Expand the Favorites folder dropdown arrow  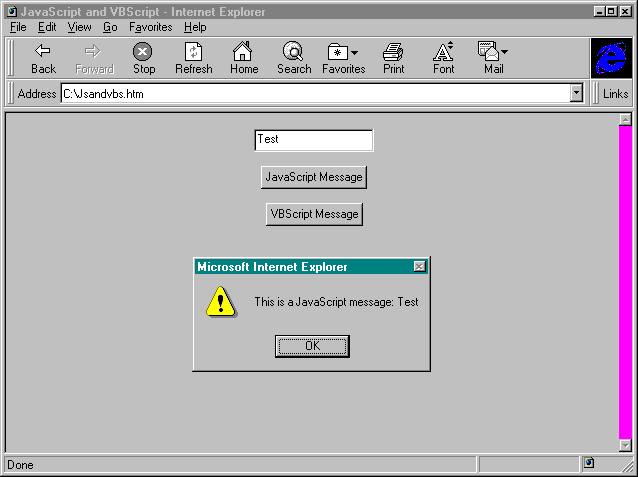click(354, 53)
